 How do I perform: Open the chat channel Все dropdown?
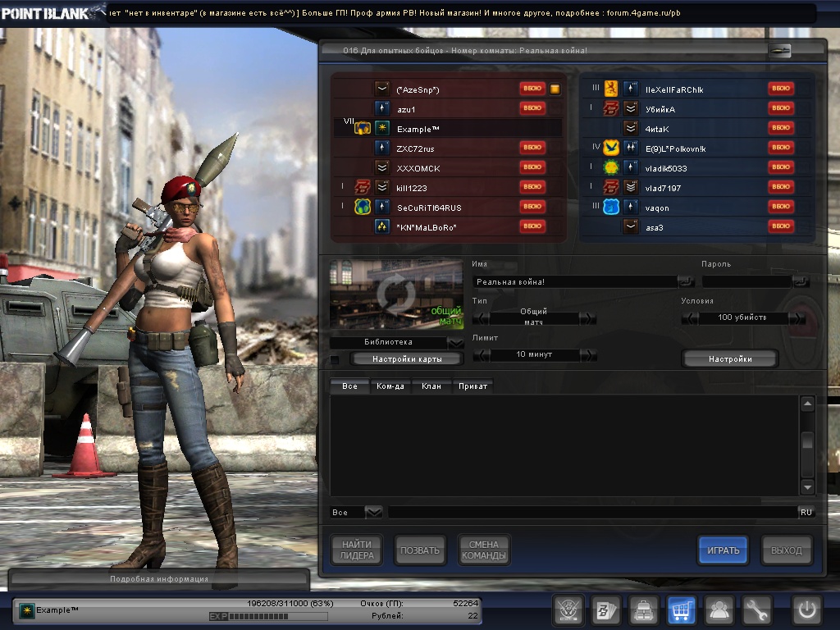pyautogui.click(x=373, y=512)
